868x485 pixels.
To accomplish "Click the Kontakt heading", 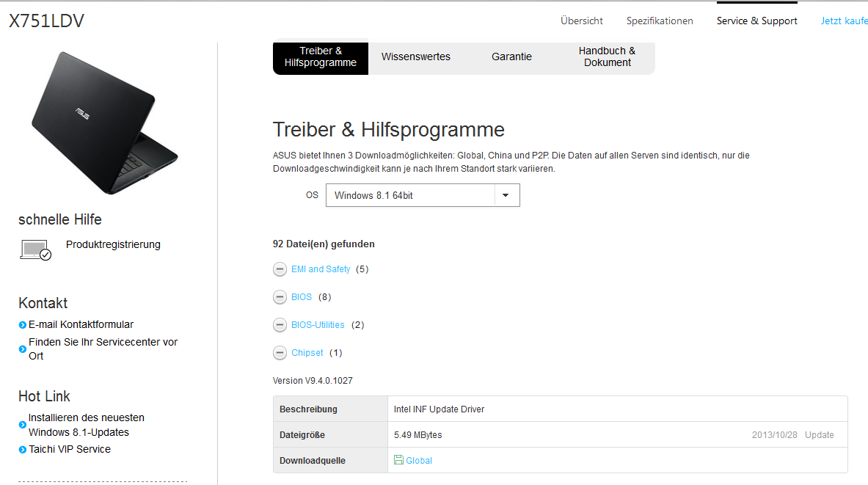I will (43, 304).
